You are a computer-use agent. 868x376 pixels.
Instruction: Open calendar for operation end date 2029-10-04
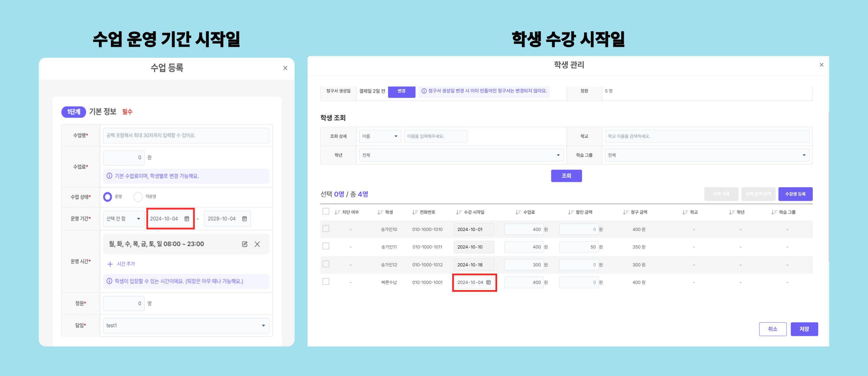244,219
